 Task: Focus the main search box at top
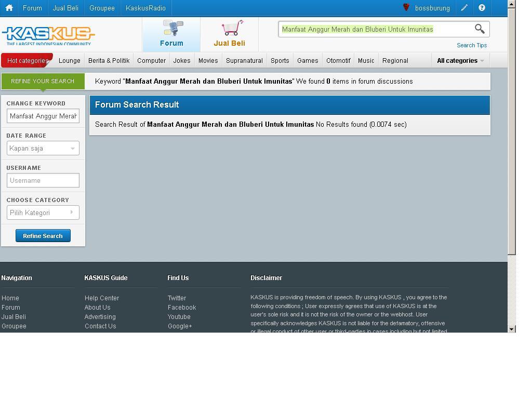pyautogui.click(x=376, y=29)
